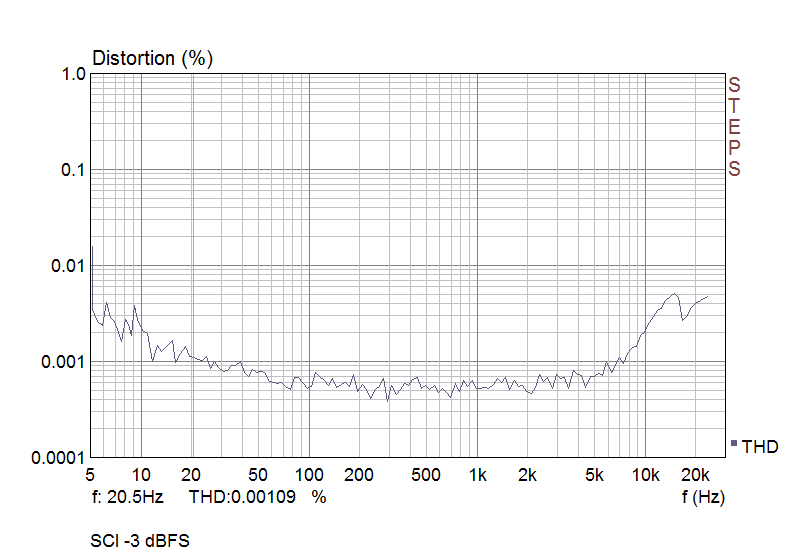Click the 500 frequency tick label
This screenshot has height=555, width=800.
(426, 475)
